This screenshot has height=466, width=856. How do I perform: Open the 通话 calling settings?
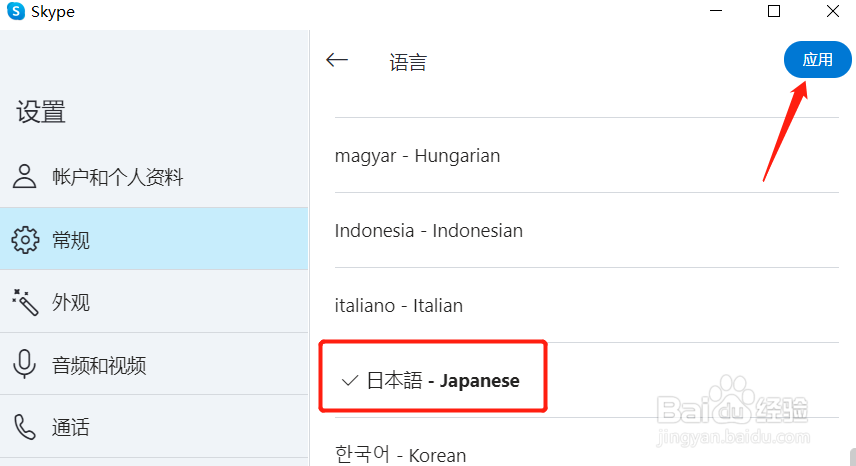[x=71, y=428]
